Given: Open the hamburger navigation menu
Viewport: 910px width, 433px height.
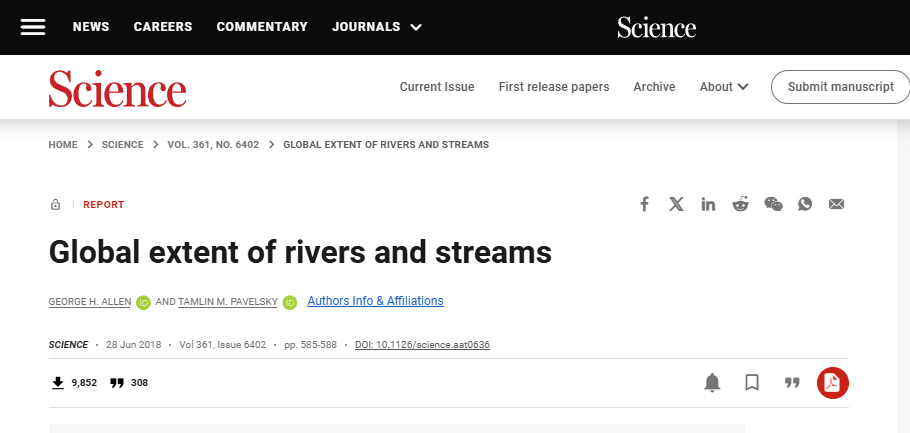Looking at the screenshot, I should [x=33, y=27].
